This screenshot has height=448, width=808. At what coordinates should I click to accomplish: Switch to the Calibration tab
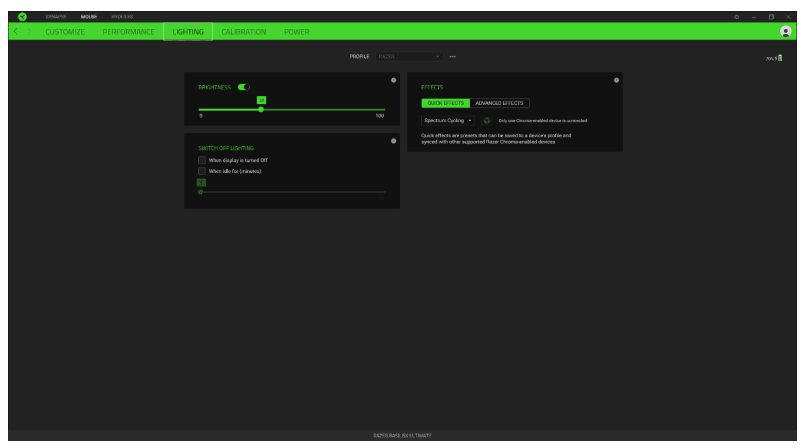click(x=244, y=31)
